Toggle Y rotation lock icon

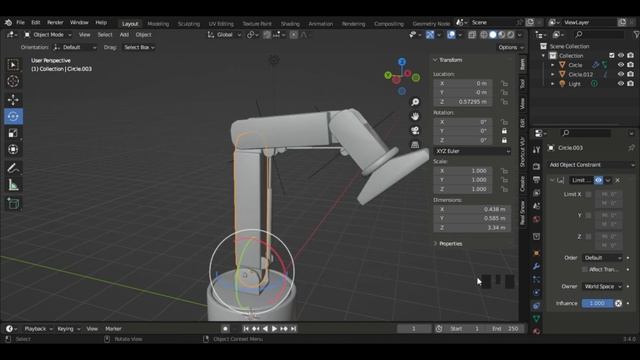504,131
